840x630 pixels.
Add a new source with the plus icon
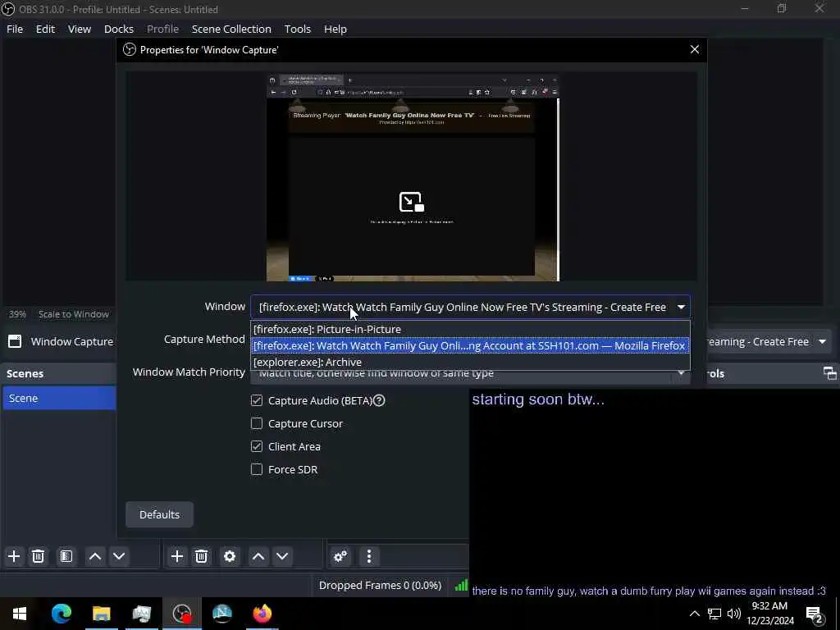(177, 556)
